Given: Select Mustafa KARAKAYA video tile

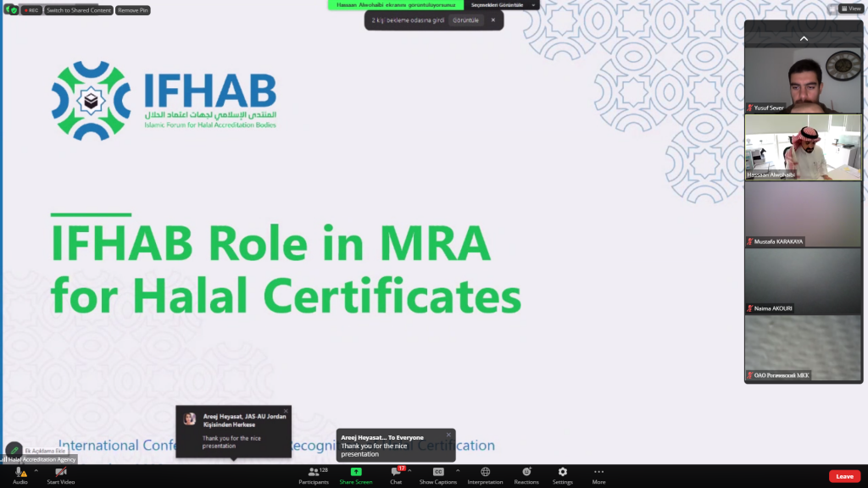Looking at the screenshot, I should tap(804, 214).
